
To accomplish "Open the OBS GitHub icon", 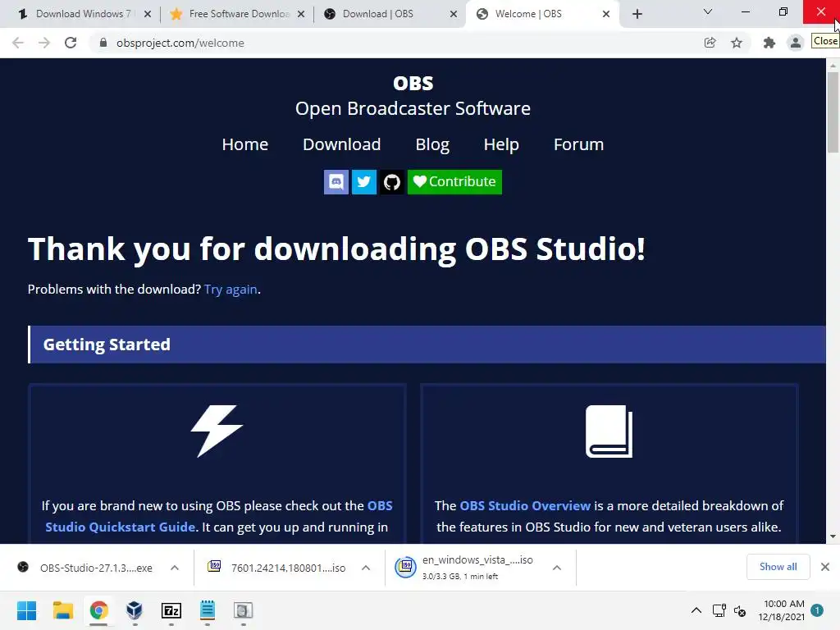I will pyautogui.click(x=392, y=182).
